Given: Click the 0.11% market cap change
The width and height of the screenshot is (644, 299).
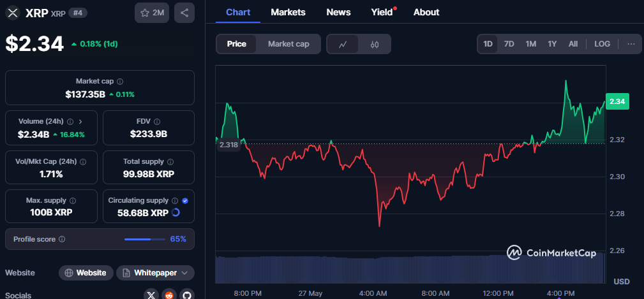Looking at the screenshot, I should pos(122,94).
